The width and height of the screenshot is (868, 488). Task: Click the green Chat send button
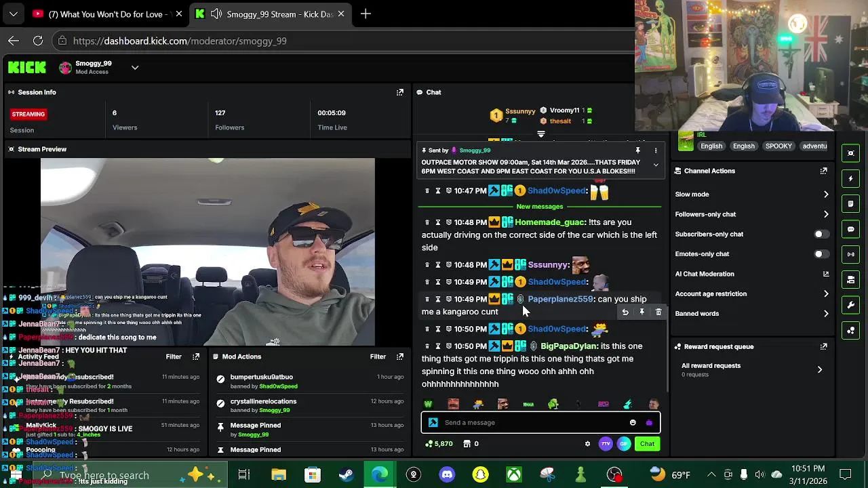[x=647, y=444]
